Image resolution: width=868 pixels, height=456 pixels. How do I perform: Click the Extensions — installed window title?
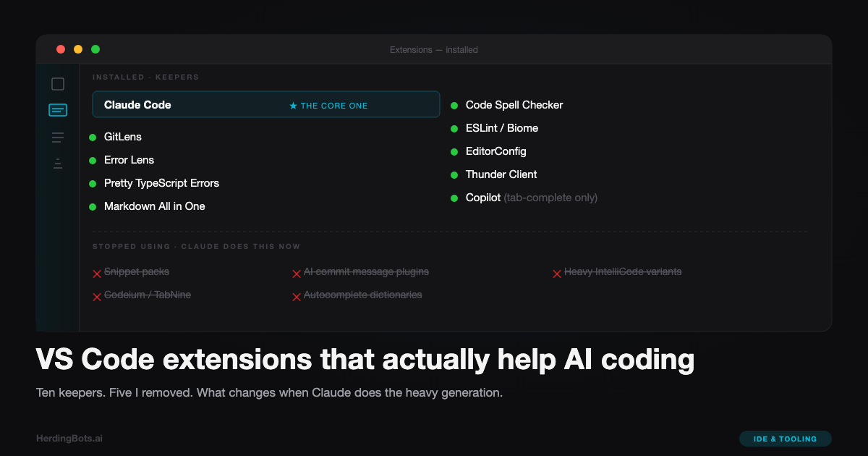coord(434,50)
